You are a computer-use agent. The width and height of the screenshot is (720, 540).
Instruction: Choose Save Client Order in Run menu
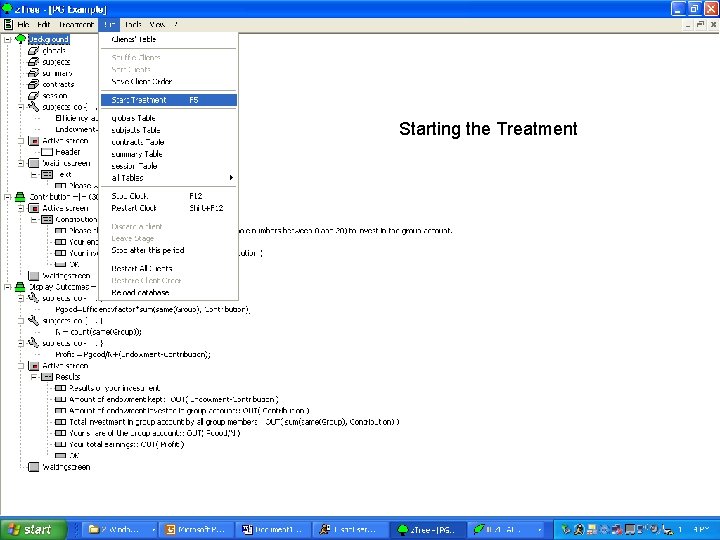point(169,82)
